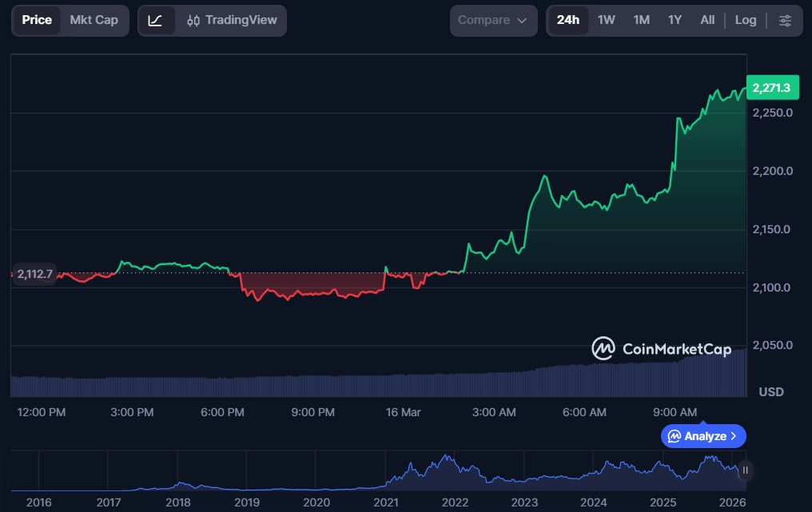Select the 1W time range
The width and height of the screenshot is (812, 512).
click(x=607, y=20)
